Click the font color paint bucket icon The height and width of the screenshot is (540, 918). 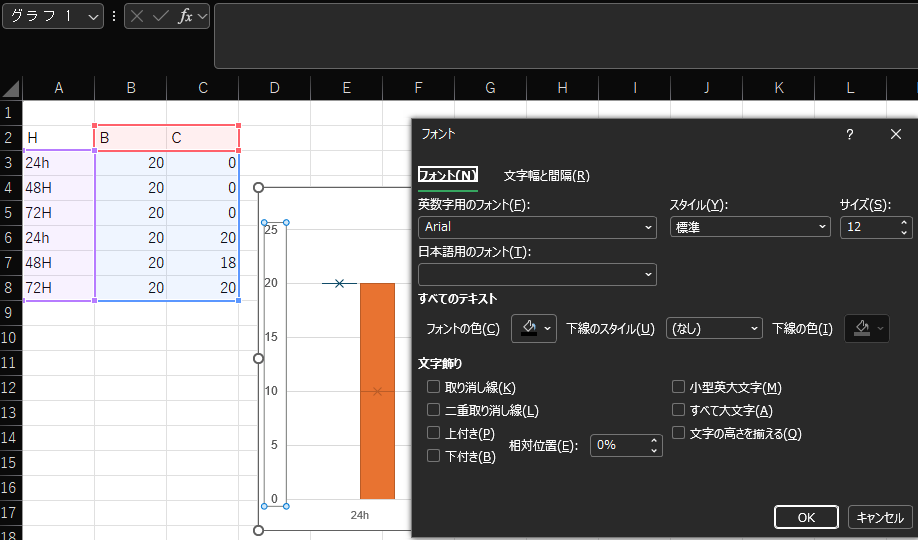pyautogui.click(x=529, y=328)
